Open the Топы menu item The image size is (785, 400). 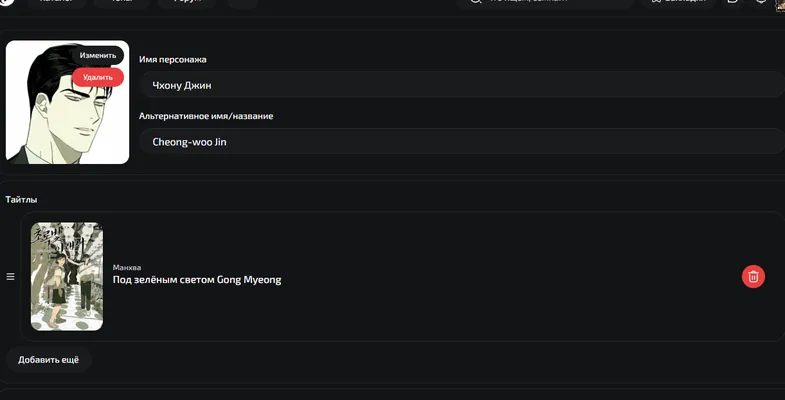point(121,2)
